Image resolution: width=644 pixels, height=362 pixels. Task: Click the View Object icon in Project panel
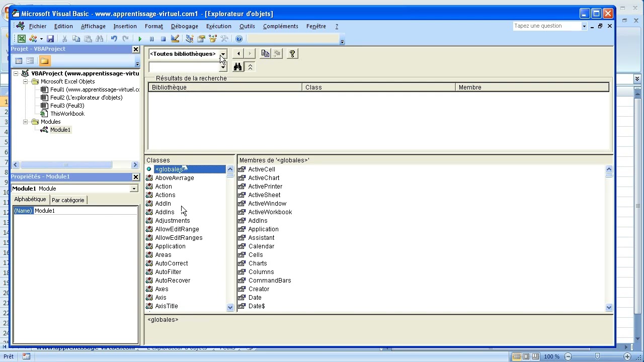[30, 61]
